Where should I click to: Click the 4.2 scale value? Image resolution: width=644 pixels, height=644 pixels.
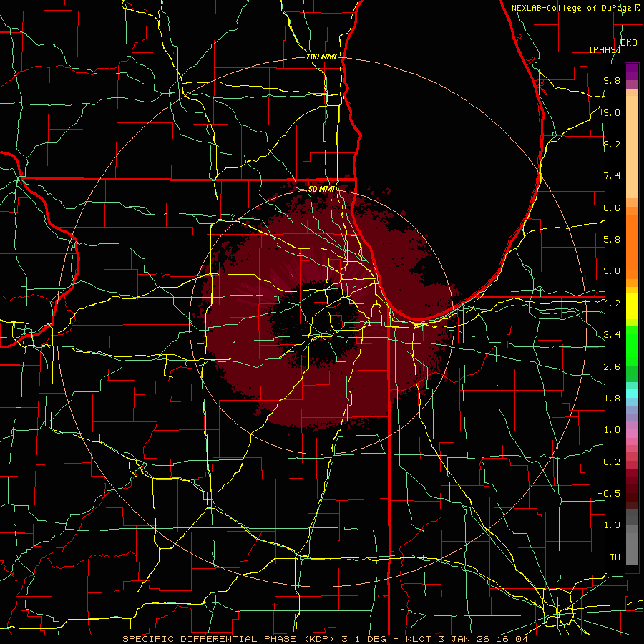[x=612, y=303]
